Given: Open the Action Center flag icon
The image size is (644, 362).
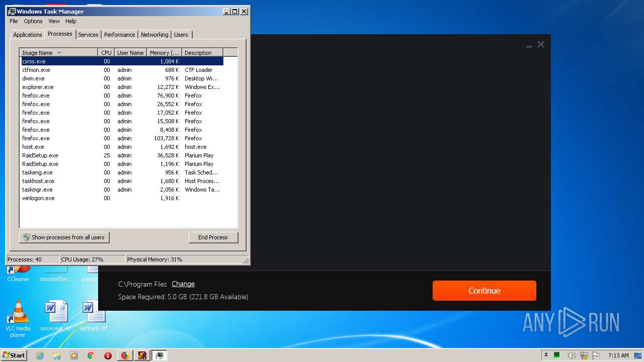Looking at the screenshot, I should pos(596,355).
